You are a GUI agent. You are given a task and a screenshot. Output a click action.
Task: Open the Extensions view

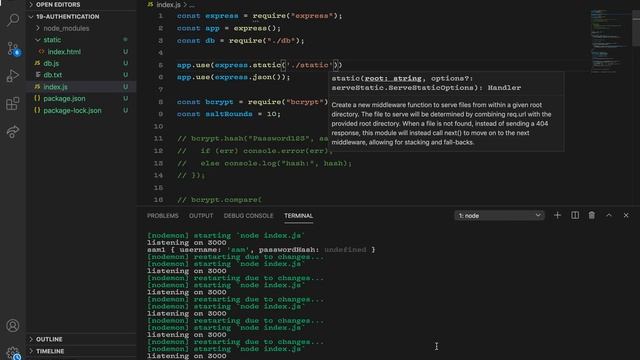pyautogui.click(x=13, y=104)
